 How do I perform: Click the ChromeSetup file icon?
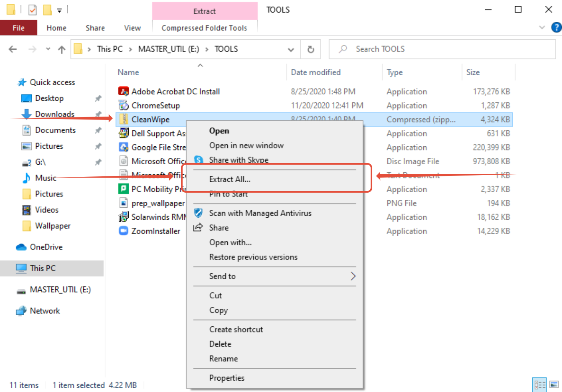pyautogui.click(x=123, y=105)
